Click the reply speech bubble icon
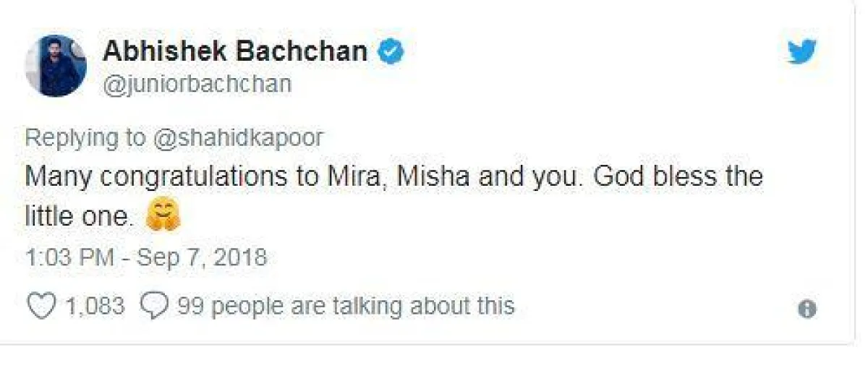Screen dimensions: 868x368 pos(153,307)
